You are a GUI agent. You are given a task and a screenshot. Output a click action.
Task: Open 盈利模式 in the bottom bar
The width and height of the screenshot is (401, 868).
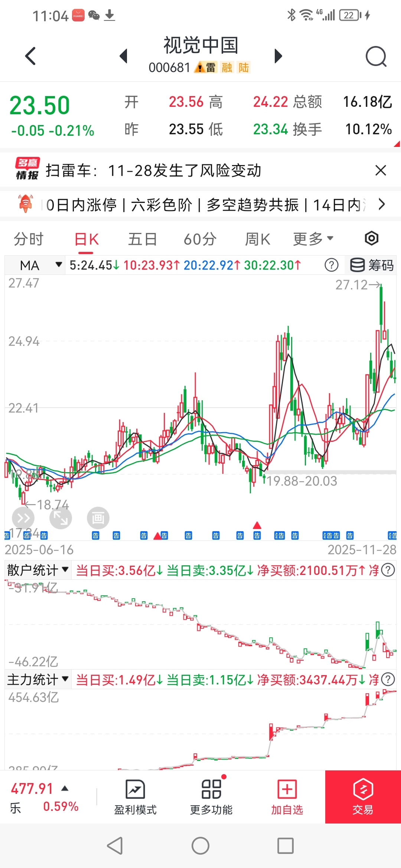click(135, 797)
